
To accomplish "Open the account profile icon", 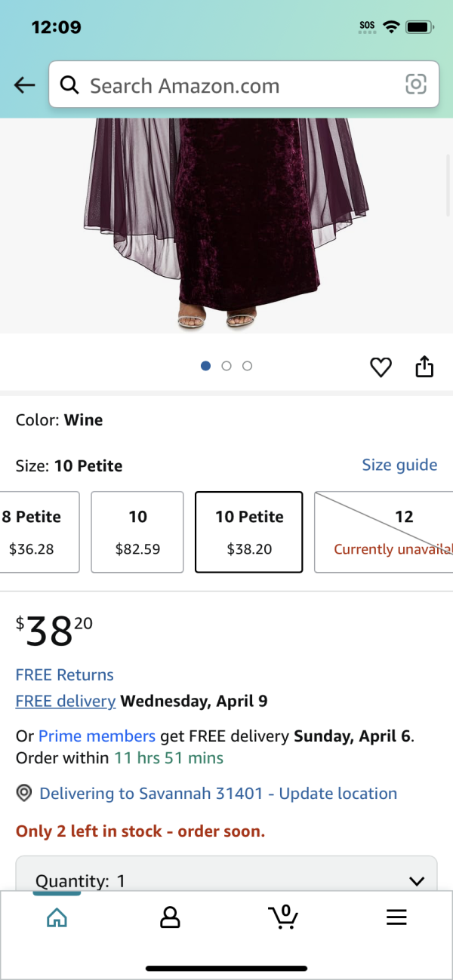I will pos(170,917).
